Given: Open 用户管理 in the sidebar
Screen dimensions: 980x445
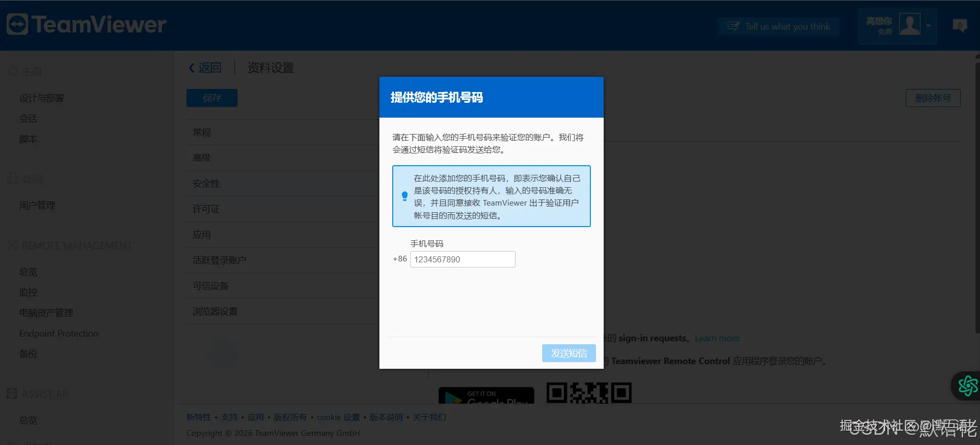Looking at the screenshot, I should [37, 206].
